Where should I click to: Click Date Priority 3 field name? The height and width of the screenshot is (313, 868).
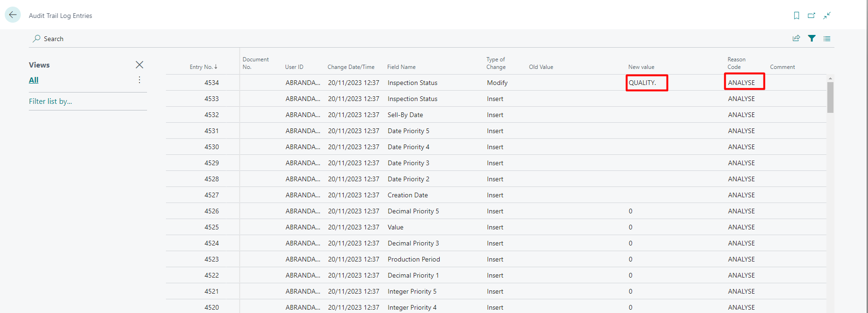[x=408, y=163]
